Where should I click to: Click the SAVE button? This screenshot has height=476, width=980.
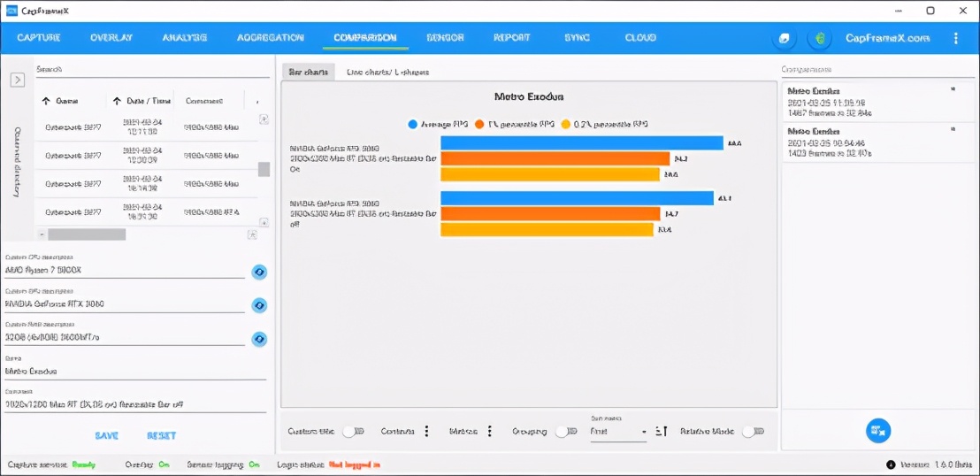(107, 435)
